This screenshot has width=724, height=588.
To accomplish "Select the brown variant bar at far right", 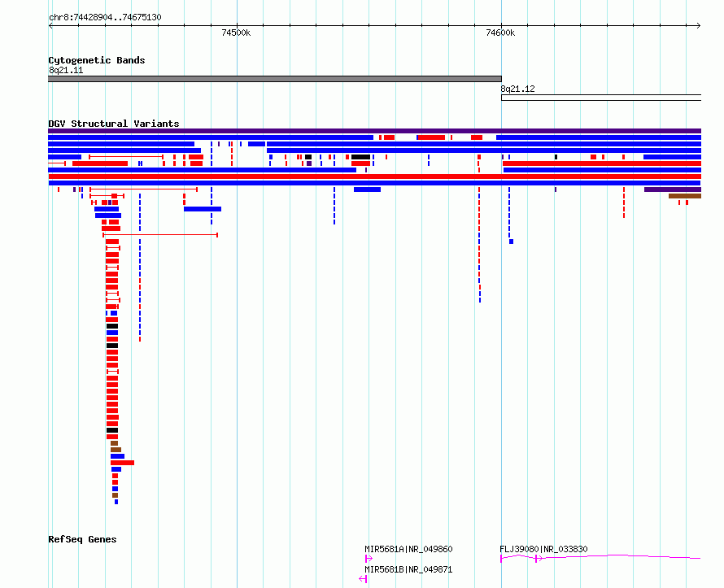I will (x=685, y=196).
